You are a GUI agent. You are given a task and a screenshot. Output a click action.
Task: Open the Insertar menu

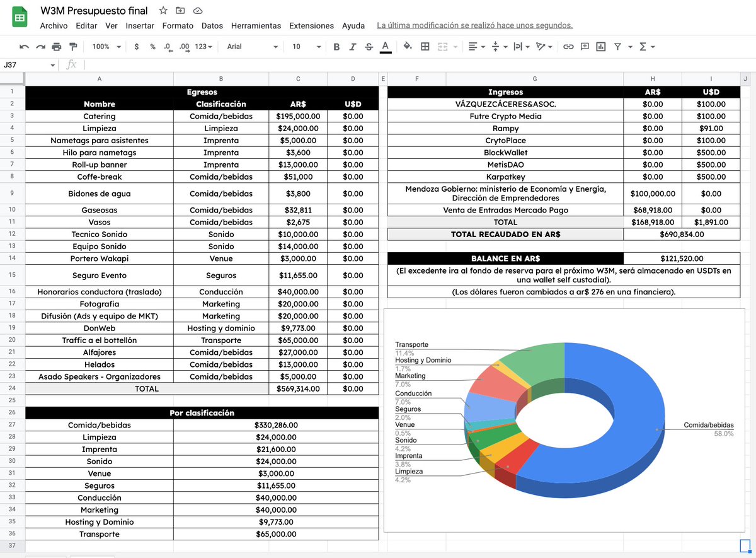[x=140, y=26]
